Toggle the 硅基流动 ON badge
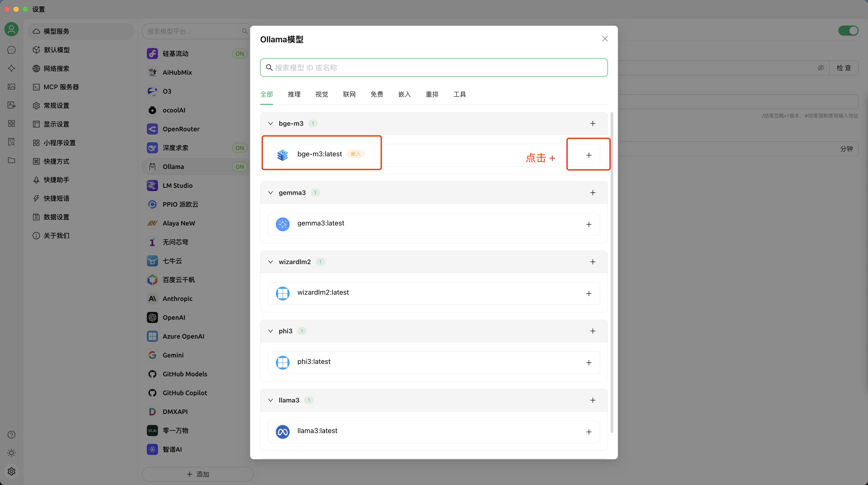The width and height of the screenshot is (868, 485). tap(240, 54)
